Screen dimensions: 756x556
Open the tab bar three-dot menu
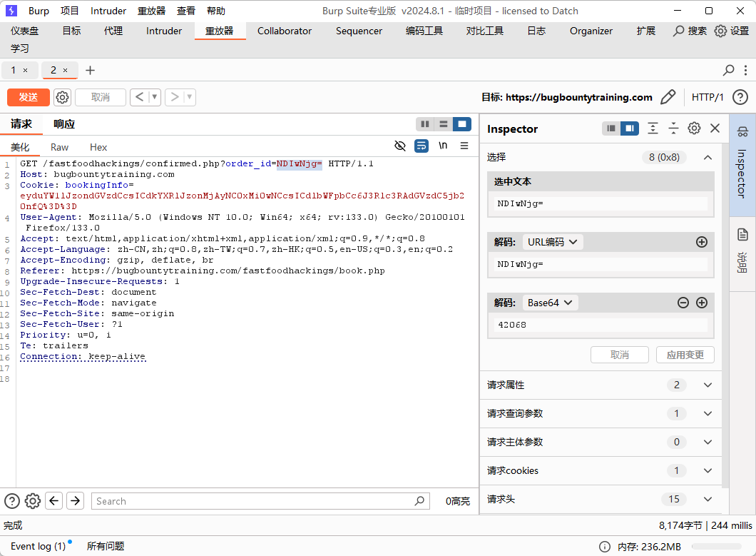[x=745, y=71]
